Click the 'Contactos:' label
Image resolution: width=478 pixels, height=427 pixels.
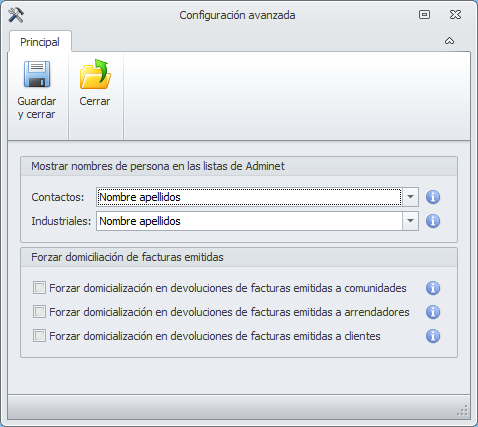58,197
